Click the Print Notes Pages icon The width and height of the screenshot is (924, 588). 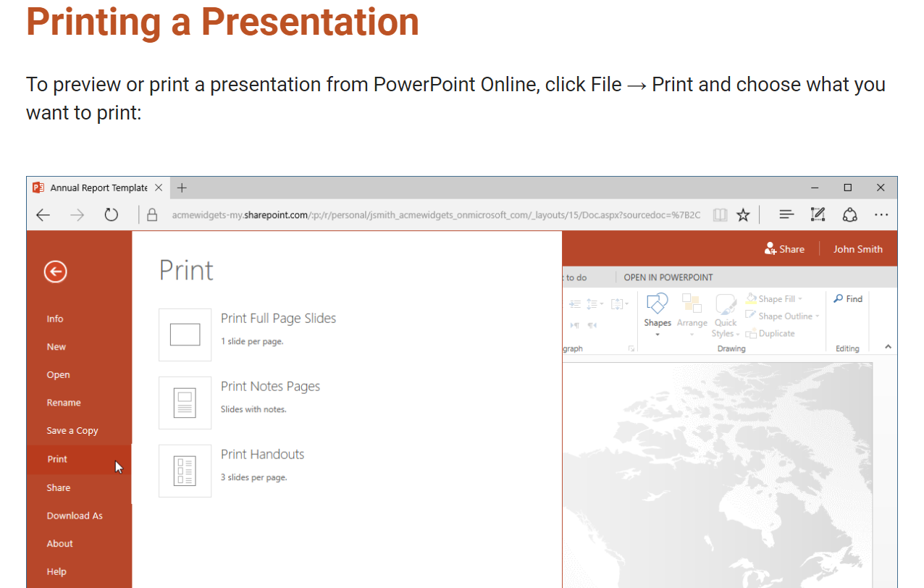(x=185, y=403)
